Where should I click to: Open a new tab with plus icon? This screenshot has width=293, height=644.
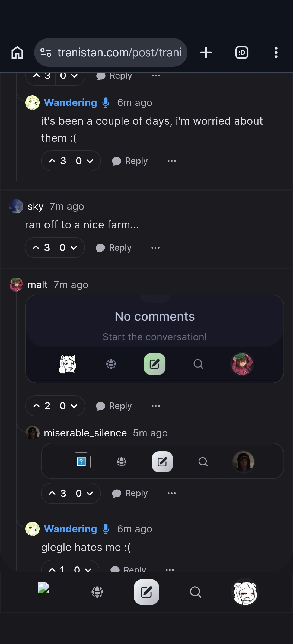(x=206, y=53)
